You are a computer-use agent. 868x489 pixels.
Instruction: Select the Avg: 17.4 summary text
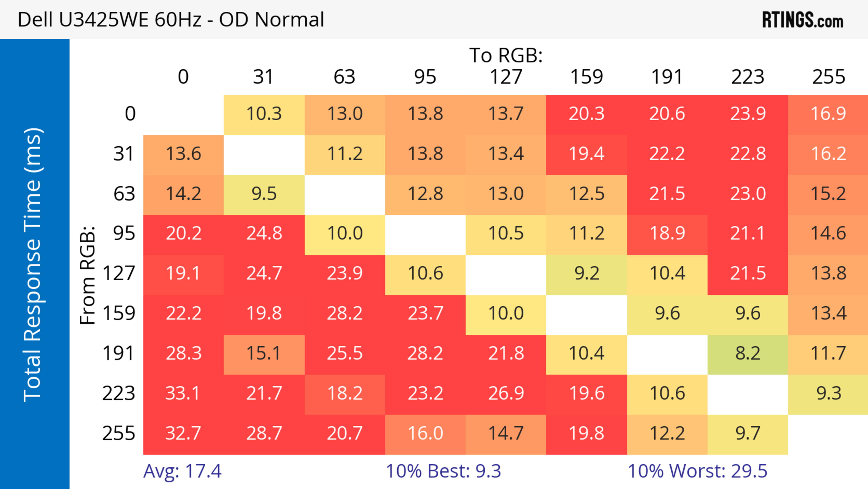point(182,471)
